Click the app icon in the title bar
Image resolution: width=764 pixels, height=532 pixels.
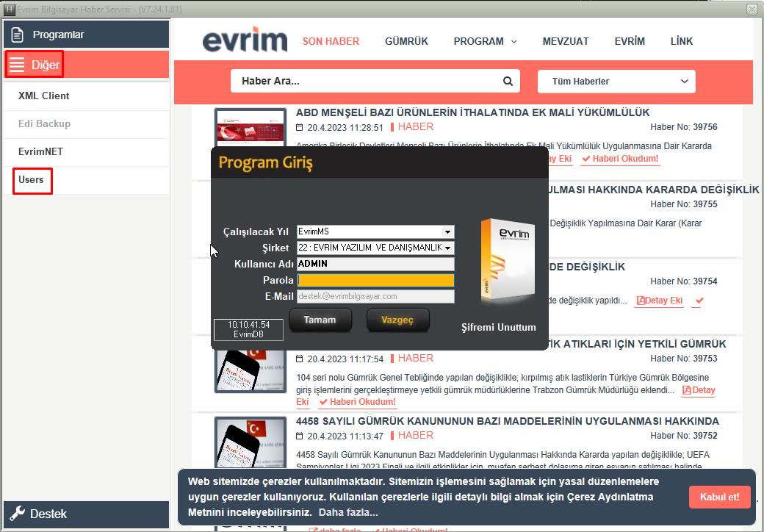(9, 10)
